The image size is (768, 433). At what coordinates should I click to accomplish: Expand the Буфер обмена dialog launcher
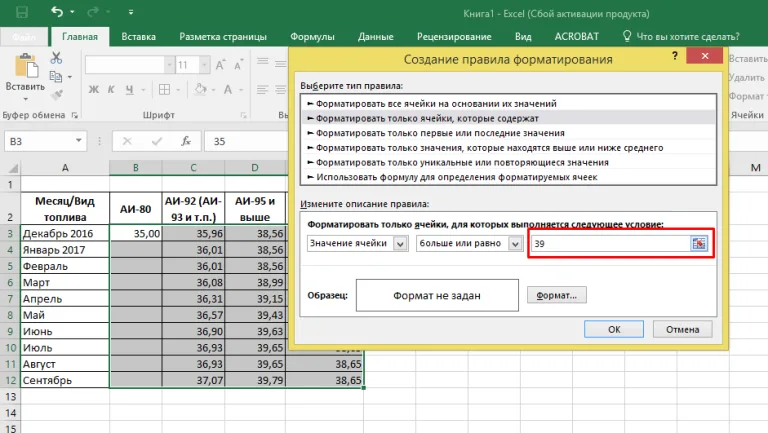[75, 115]
